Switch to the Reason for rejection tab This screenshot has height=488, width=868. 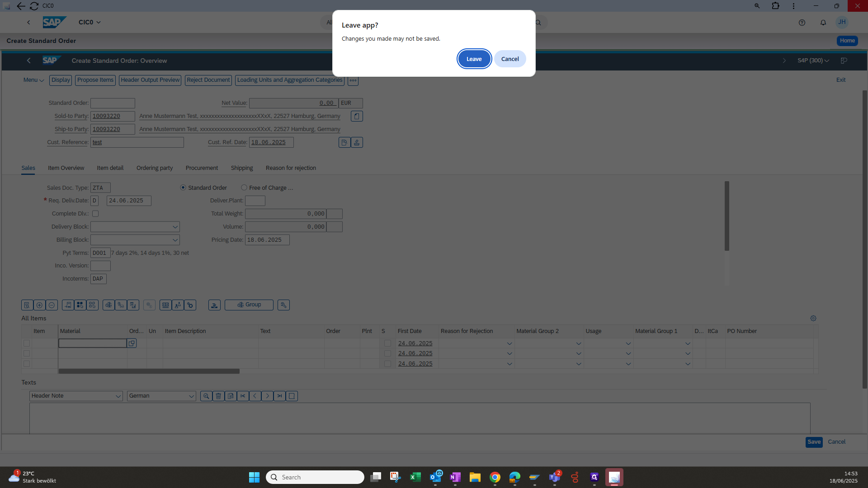[291, 168]
